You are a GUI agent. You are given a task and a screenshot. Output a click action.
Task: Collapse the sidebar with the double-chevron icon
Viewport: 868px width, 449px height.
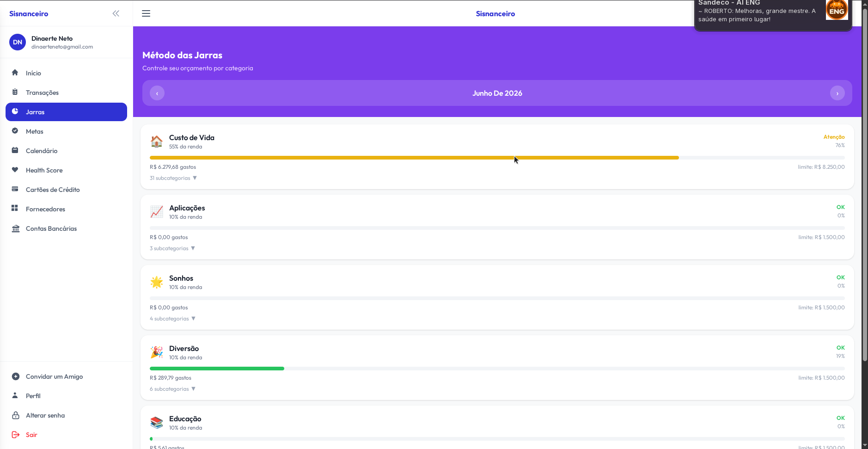[116, 13]
